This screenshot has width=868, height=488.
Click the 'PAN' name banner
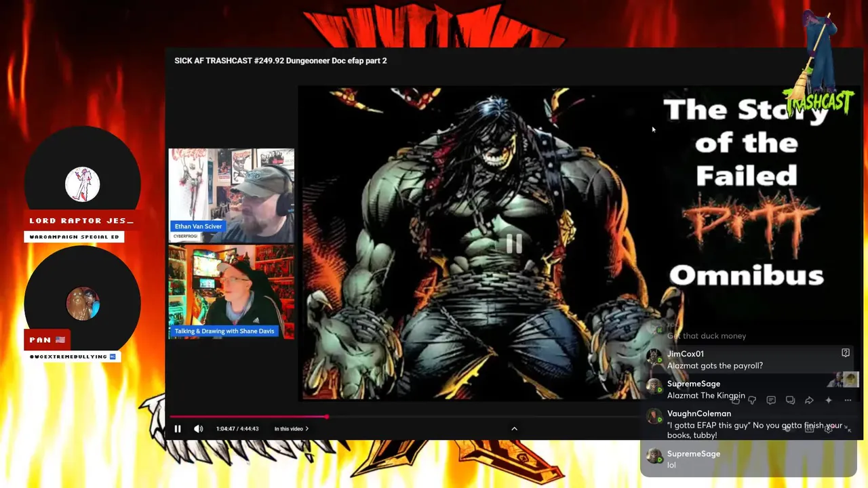(x=47, y=340)
